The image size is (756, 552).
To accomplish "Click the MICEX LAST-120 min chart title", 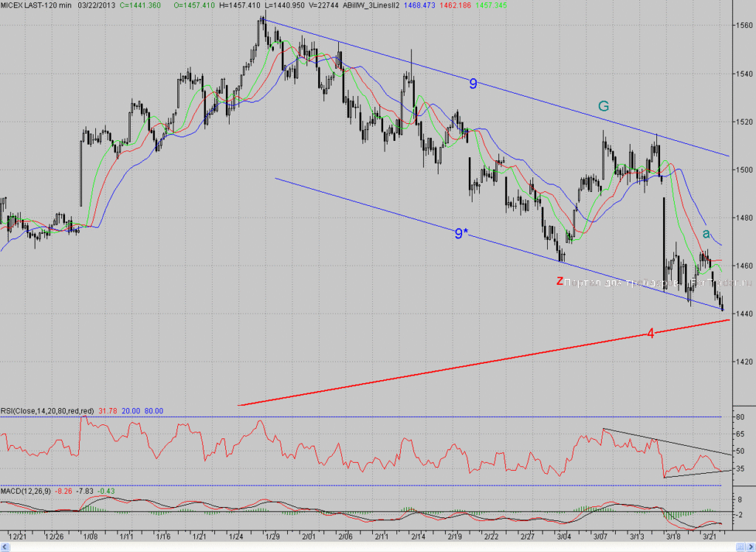I will tap(36, 5).
